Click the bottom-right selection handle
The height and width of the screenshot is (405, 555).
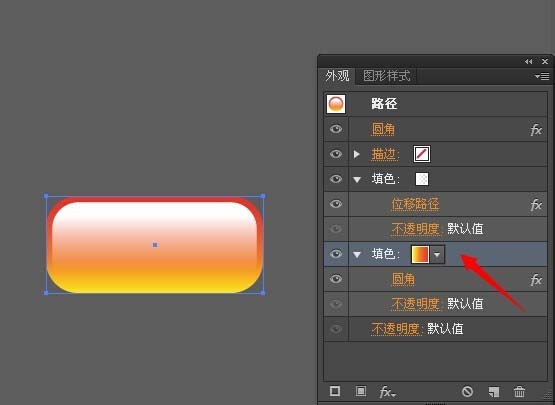pyautogui.click(x=263, y=293)
